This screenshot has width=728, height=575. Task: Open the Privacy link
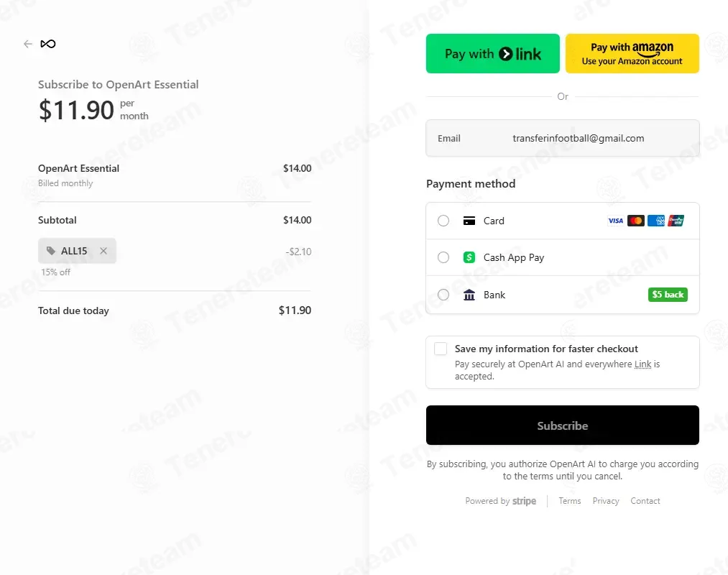(606, 501)
